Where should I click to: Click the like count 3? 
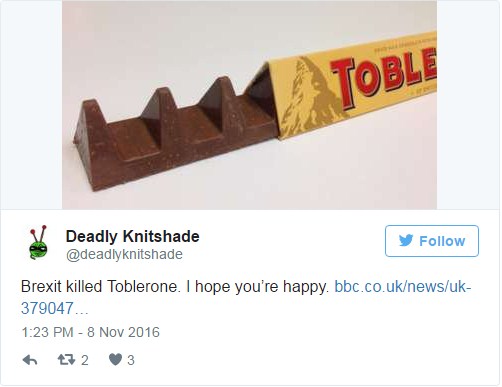coord(131,360)
